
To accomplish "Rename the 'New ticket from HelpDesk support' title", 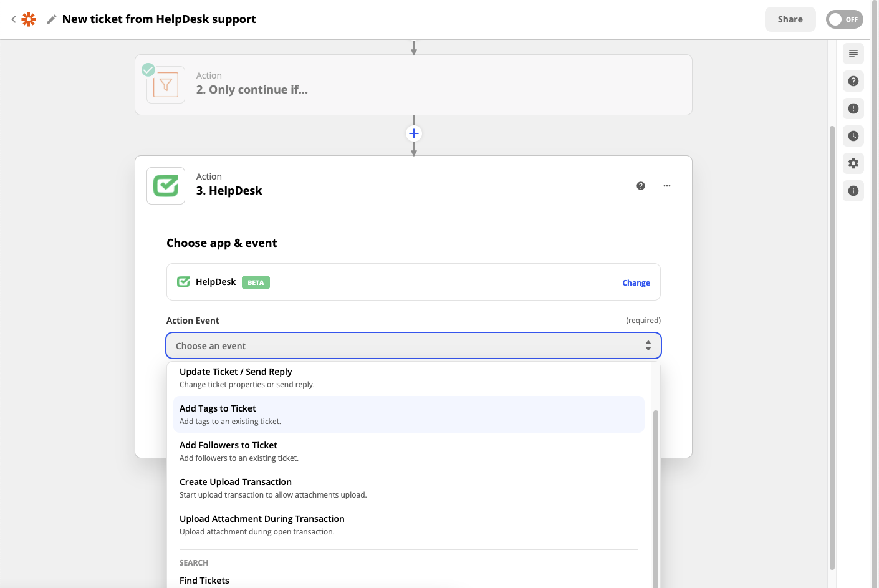I will coord(159,19).
